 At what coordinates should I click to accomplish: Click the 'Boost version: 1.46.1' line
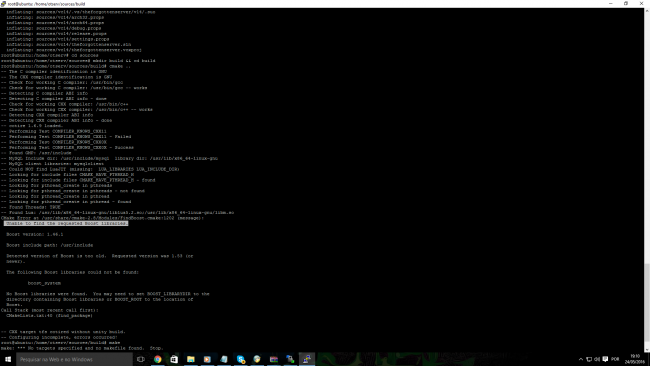34,234
